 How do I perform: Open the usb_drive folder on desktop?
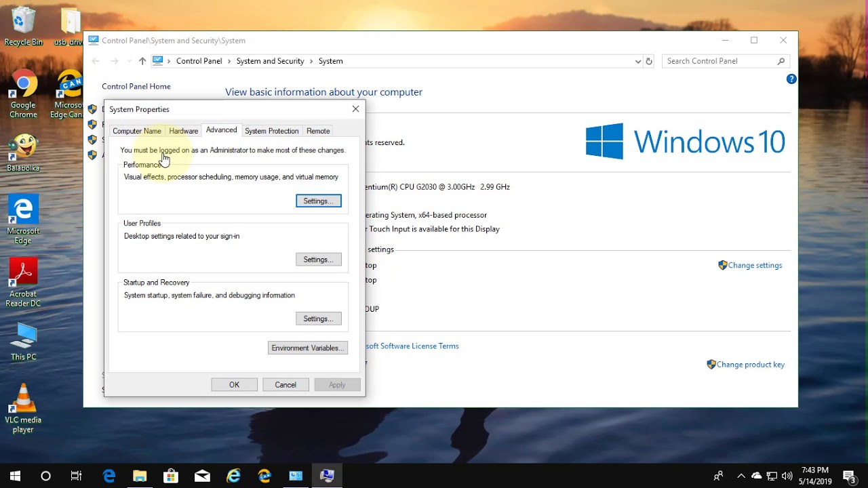click(69, 26)
